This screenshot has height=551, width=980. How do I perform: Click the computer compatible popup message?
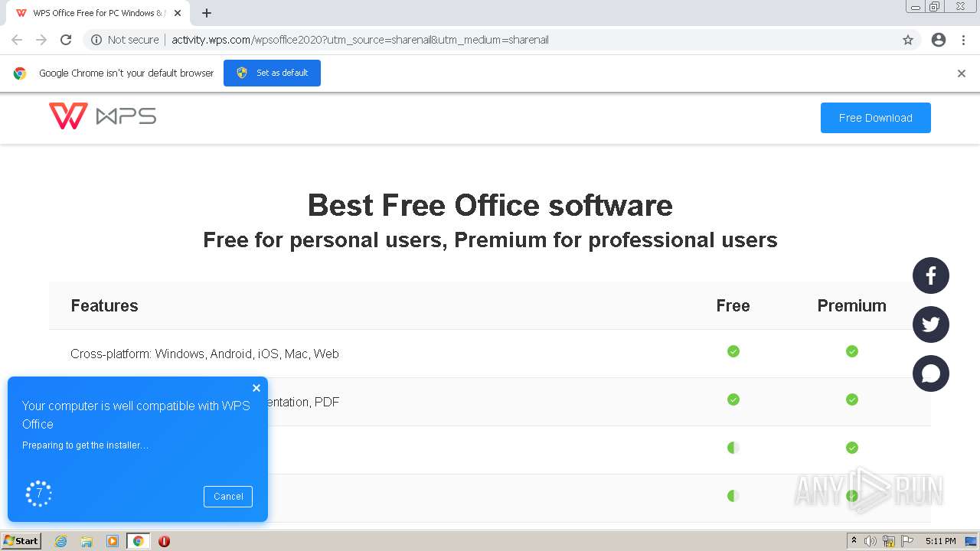click(x=136, y=415)
